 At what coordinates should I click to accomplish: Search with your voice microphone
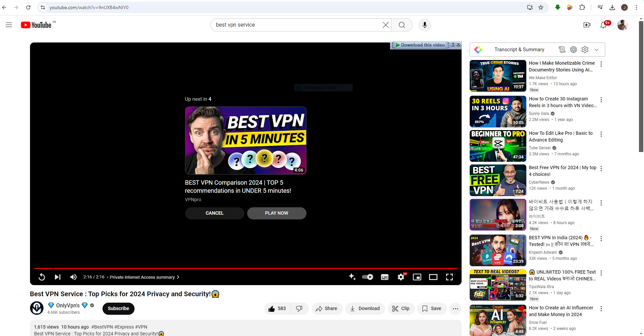coord(425,25)
